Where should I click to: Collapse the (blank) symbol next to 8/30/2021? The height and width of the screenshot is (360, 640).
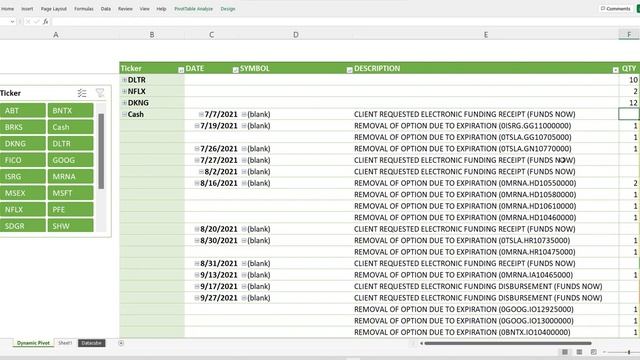coord(244,240)
